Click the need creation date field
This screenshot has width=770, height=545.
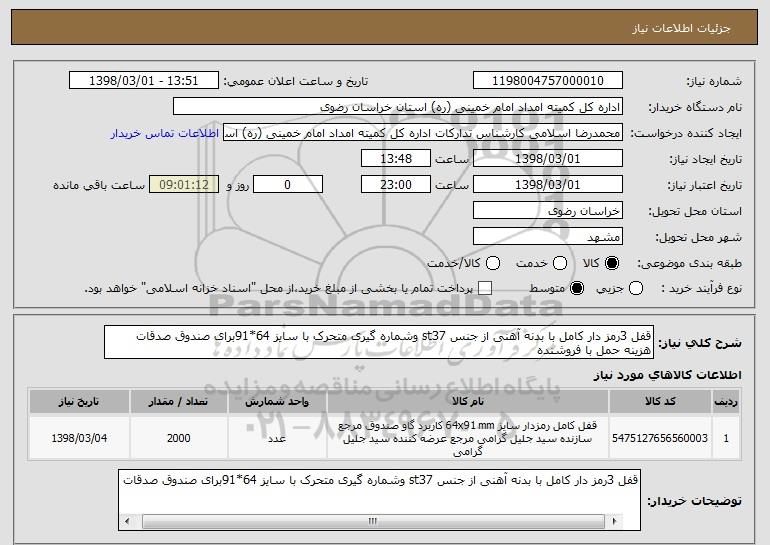[x=548, y=159]
